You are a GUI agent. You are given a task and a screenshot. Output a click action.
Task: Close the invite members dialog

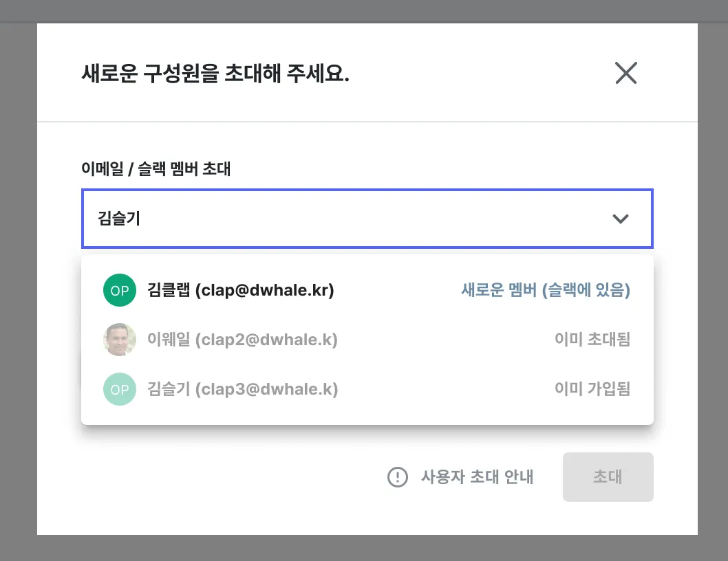625,74
